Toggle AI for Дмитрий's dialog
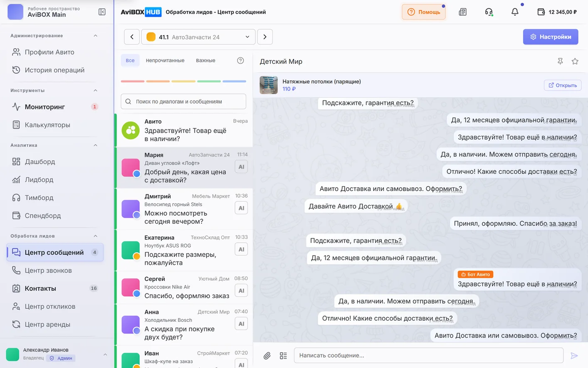 coord(241,208)
